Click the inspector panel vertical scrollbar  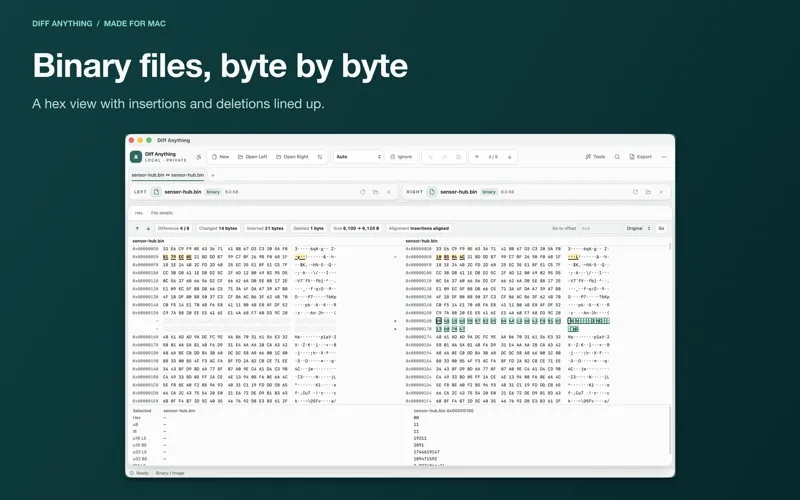coord(670,431)
